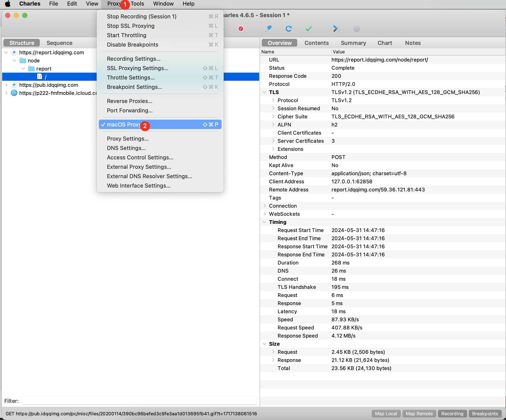Switch to the Contents tab
Image resolution: width=506 pixels, height=420 pixels.
[316, 43]
